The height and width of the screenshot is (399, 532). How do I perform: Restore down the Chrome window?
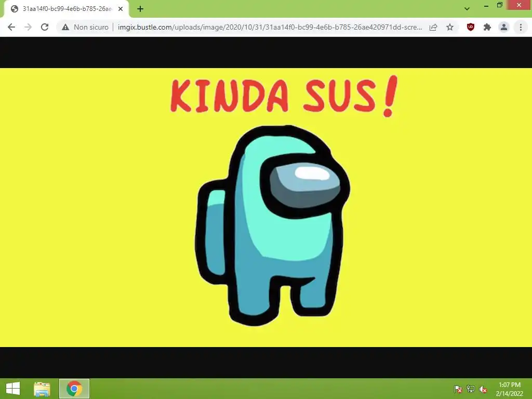[x=499, y=5]
